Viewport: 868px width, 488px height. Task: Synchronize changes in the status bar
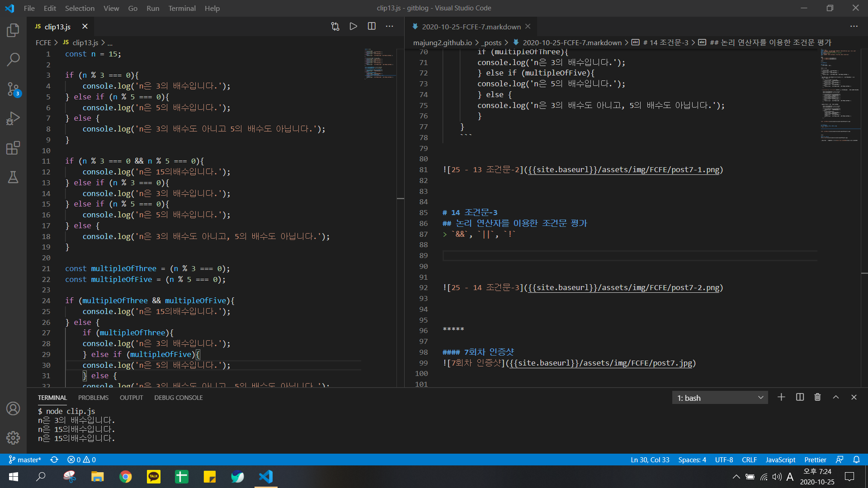click(54, 460)
